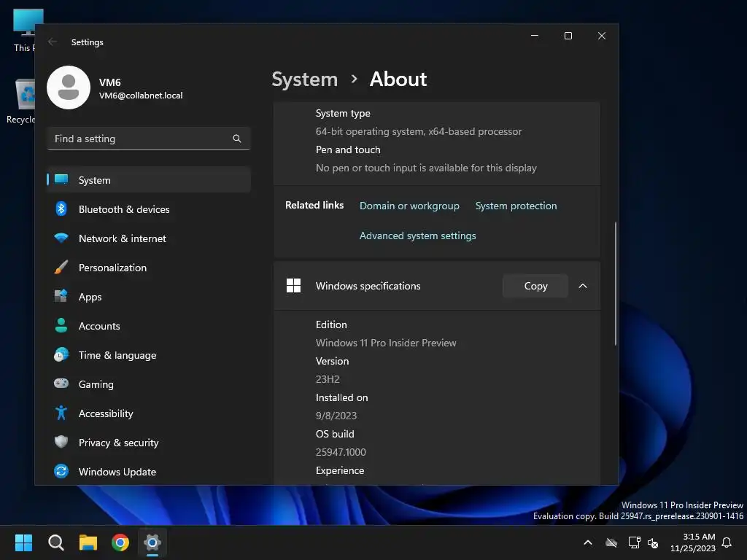747x560 pixels.
Task: Click the Apps icon in sidebar
Action: point(61,296)
